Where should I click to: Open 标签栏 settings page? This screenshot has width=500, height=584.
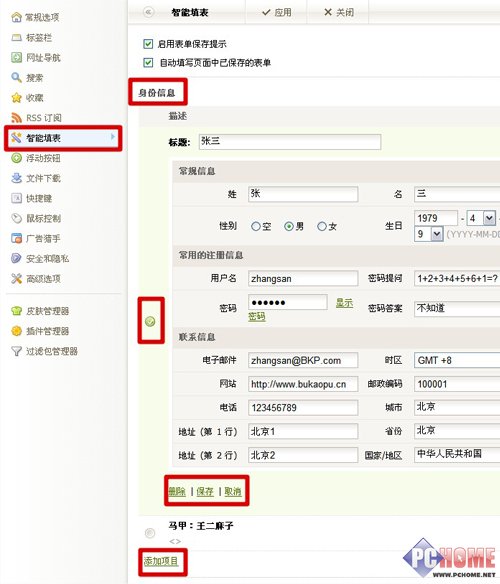(x=39, y=37)
